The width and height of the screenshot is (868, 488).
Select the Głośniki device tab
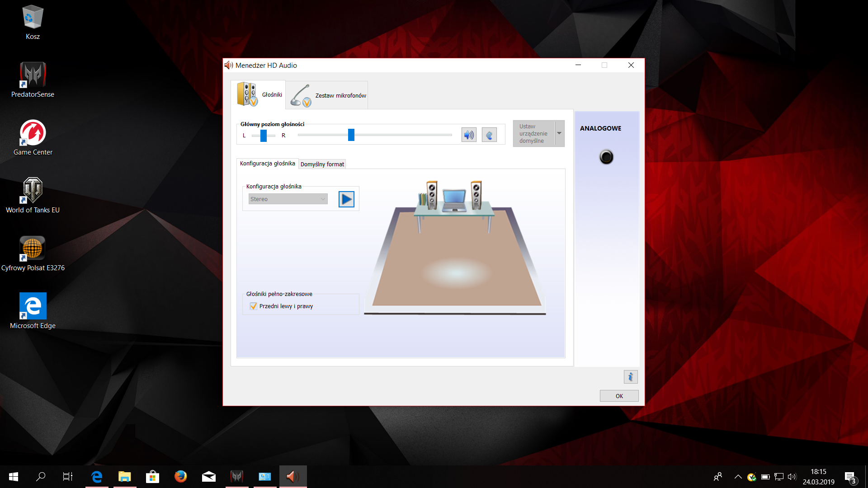click(259, 94)
